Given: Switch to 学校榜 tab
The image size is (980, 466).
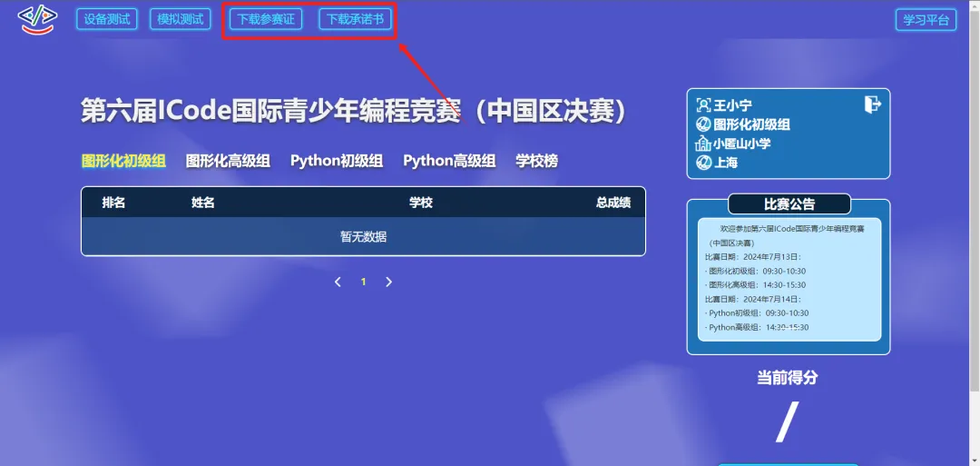Looking at the screenshot, I should (x=537, y=162).
